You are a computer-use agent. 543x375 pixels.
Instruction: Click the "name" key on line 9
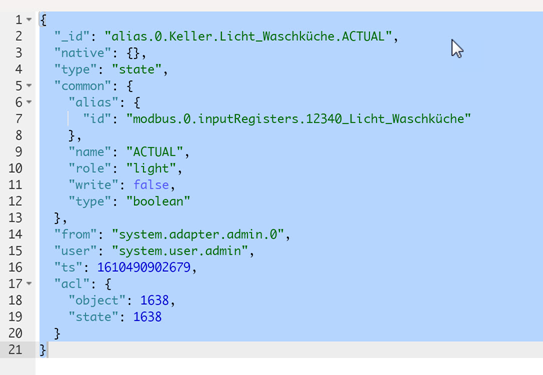coord(90,152)
